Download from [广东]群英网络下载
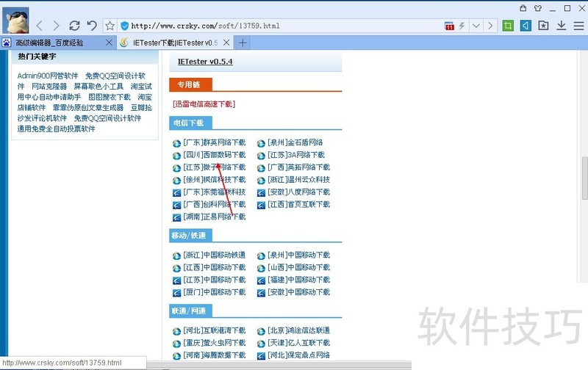588x370 pixels. click(x=214, y=142)
